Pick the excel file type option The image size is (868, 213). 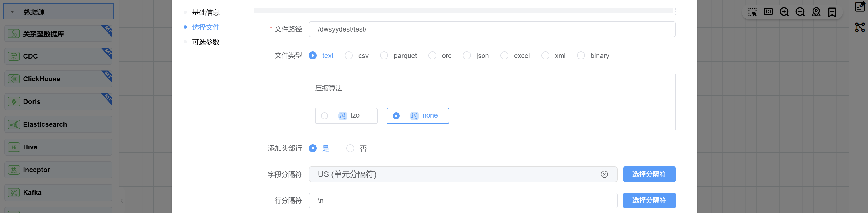(504, 55)
